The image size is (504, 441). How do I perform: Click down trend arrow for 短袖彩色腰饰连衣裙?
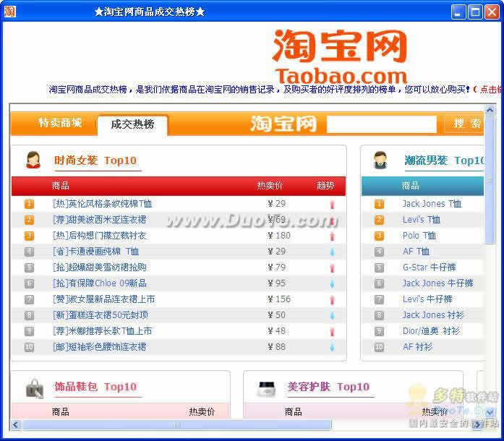(x=333, y=347)
